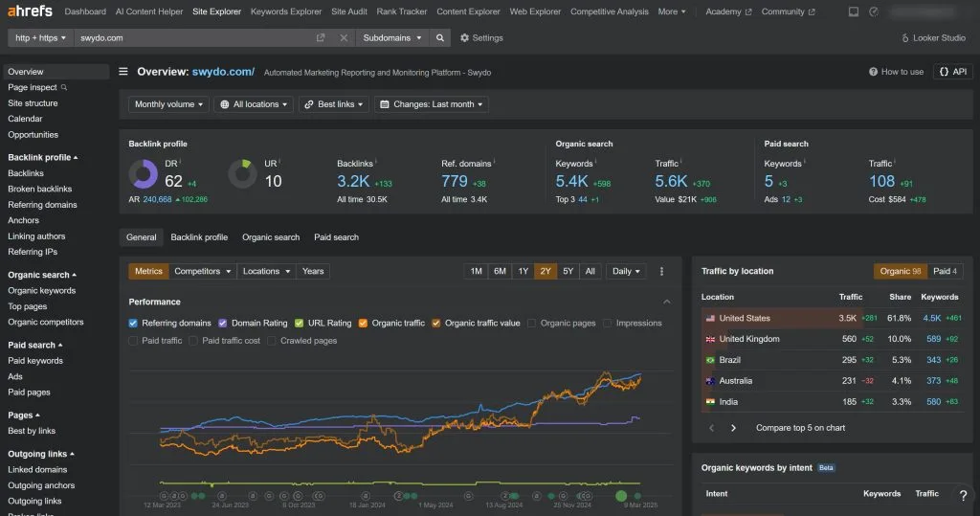Go to next locations page arrow

pyautogui.click(x=733, y=428)
